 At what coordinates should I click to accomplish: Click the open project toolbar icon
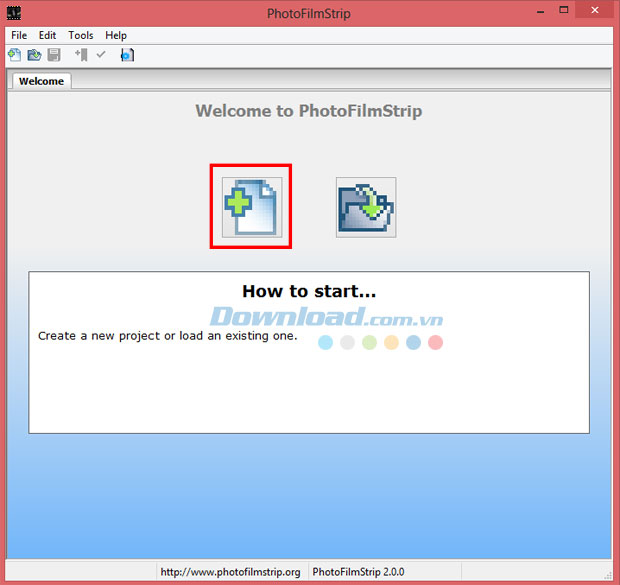[34, 55]
